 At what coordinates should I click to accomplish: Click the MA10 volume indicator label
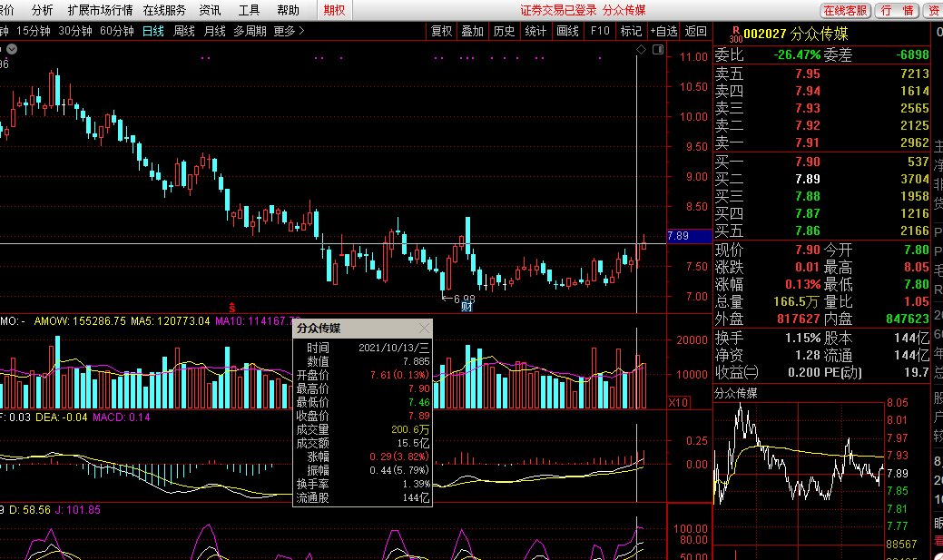(x=258, y=321)
